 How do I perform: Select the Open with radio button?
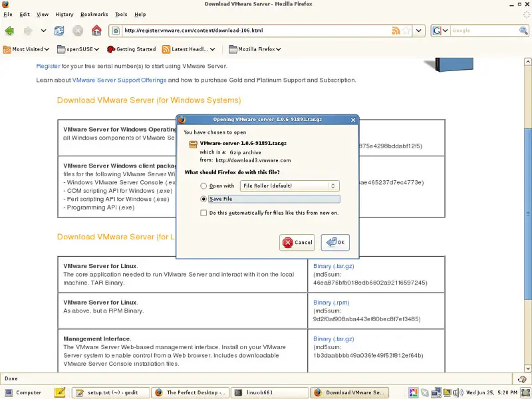click(x=203, y=186)
